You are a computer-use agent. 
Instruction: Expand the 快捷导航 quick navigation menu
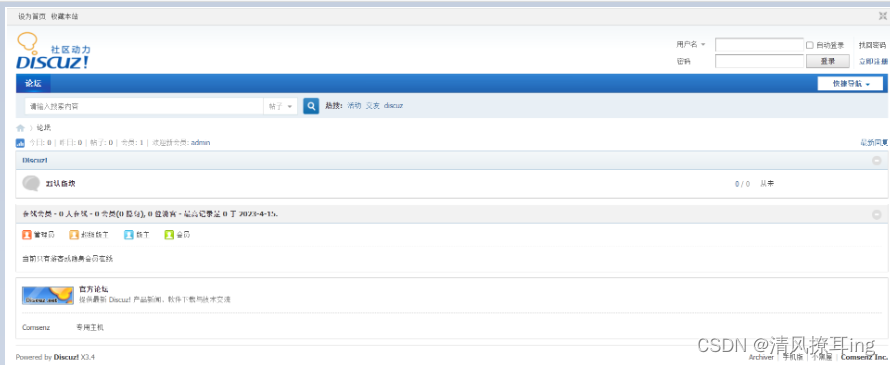[850, 83]
